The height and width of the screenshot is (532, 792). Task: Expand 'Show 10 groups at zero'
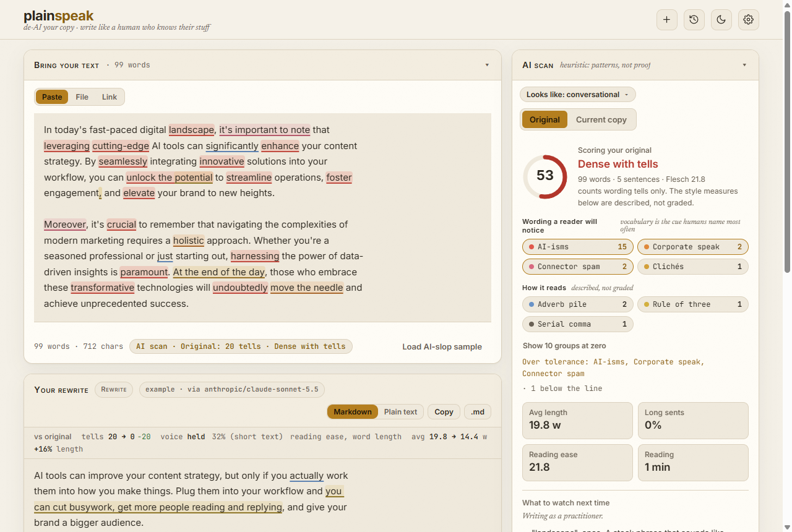click(564, 346)
